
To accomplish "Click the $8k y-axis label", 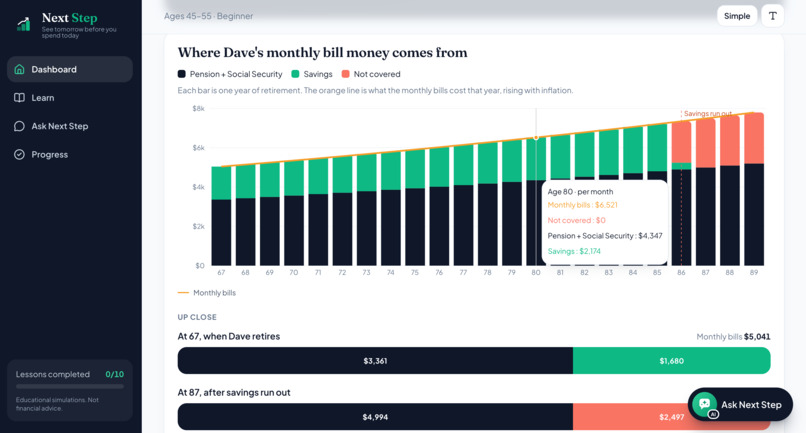I will 198,109.
